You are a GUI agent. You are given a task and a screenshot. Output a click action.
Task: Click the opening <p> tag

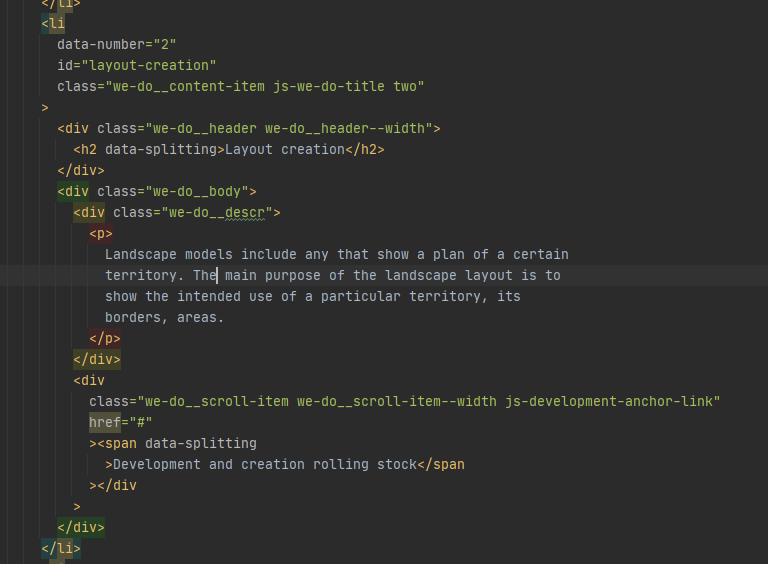tap(101, 234)
